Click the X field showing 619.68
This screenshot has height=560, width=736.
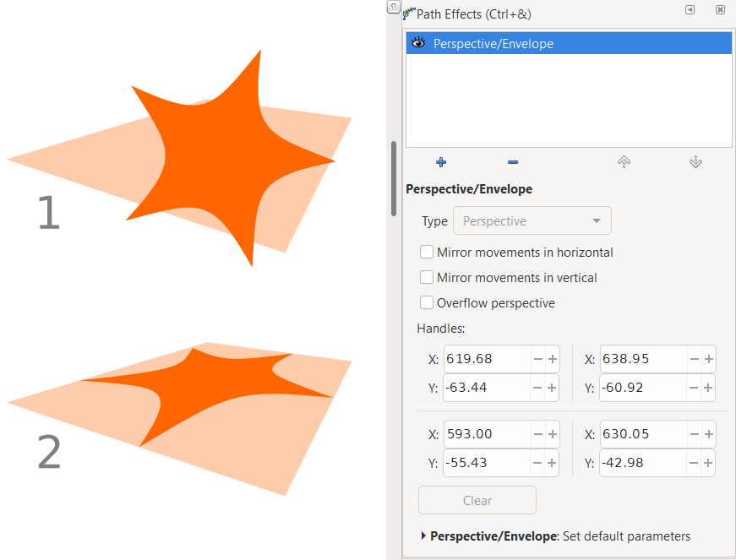(488, 359)
